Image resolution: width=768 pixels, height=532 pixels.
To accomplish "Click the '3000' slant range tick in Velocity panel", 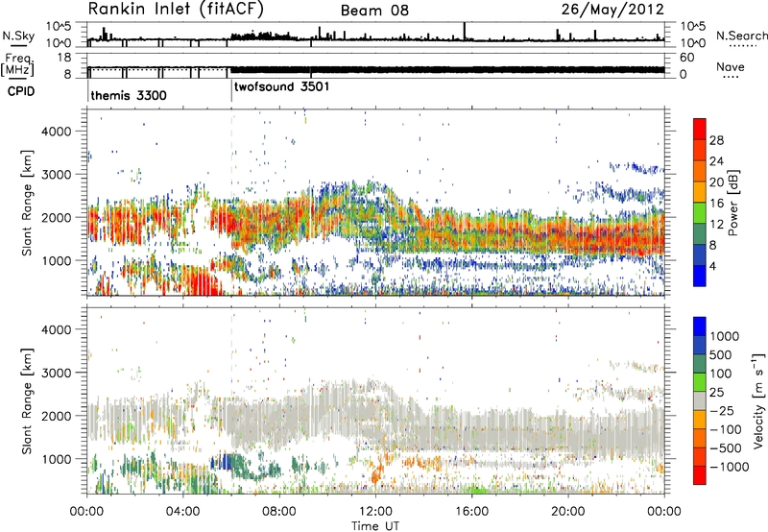I will point(56,373).
